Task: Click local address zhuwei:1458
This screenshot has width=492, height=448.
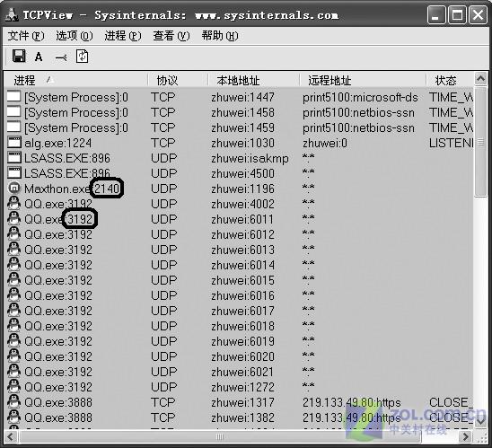Action: [243, 112]
